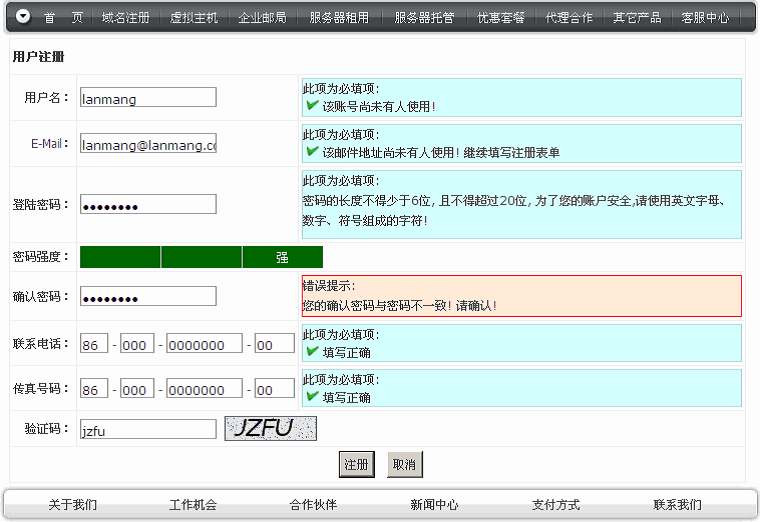Click the JZFU captcha image to refresh
Image resolution: width=760 pixels, height=522 pixels.
tap(270, 428)
